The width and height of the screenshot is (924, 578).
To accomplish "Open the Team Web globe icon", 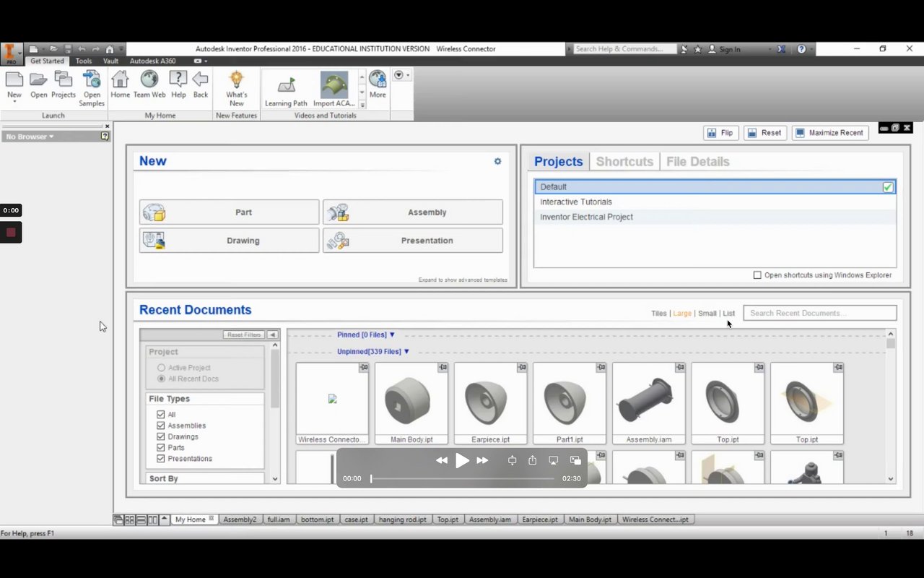I will (x=149, y=79).
